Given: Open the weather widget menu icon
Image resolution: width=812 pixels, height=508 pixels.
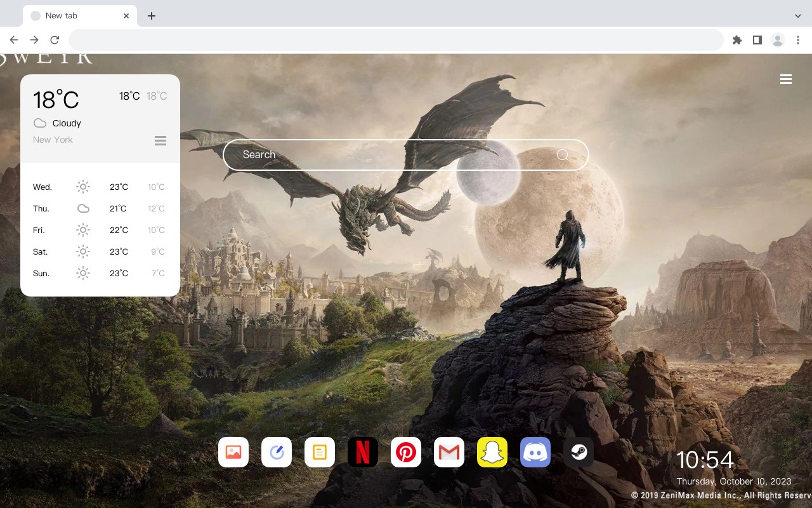Looking at the screenshot, I should pyautogui.click(x=160, y=140).
